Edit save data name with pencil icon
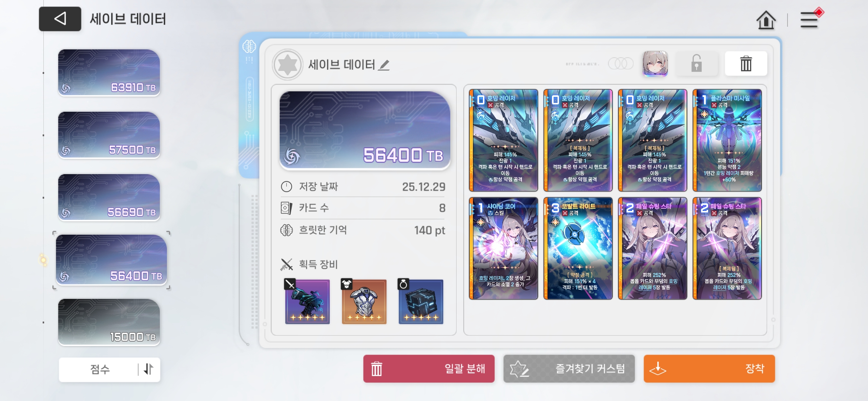The height and width of the screenshot is (401, 868). coord(384,65)
